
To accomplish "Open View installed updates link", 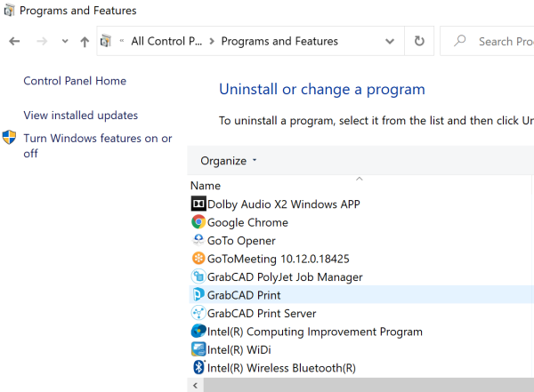I will point(81,116).
